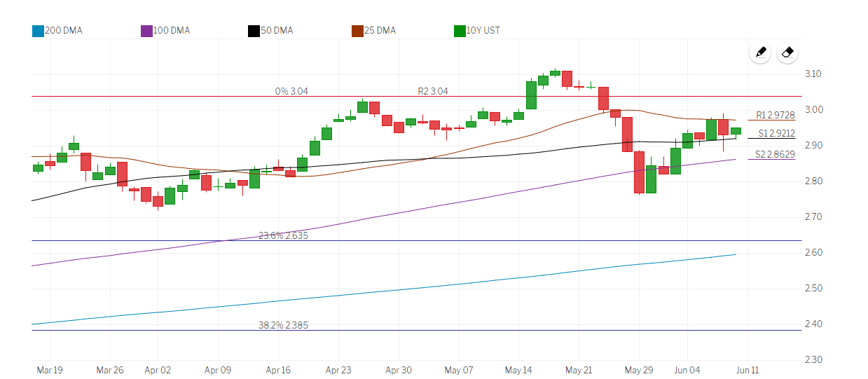Click the 200 DMA legend label
Screen dimensions: 868x379
click(63, 31)
